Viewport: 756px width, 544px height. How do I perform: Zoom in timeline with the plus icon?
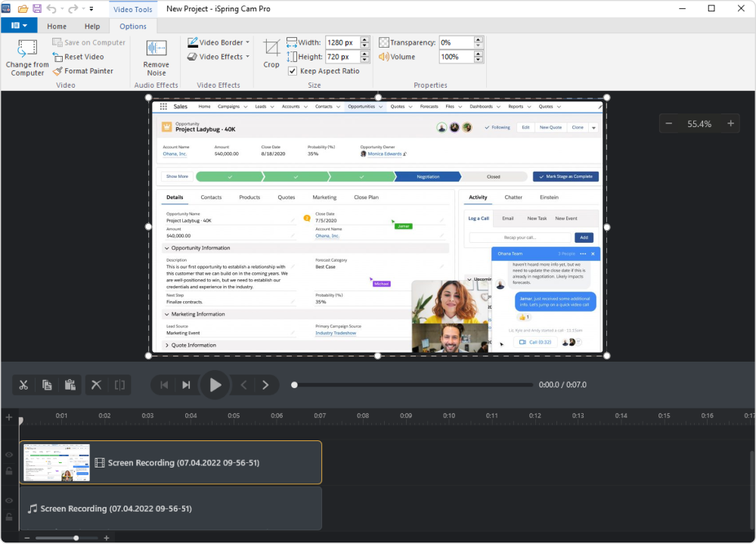point(107,538)
